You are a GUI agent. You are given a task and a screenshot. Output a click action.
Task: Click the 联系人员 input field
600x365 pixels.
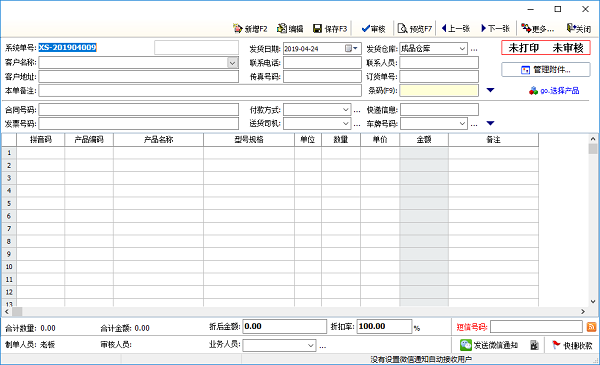[439, 62]
